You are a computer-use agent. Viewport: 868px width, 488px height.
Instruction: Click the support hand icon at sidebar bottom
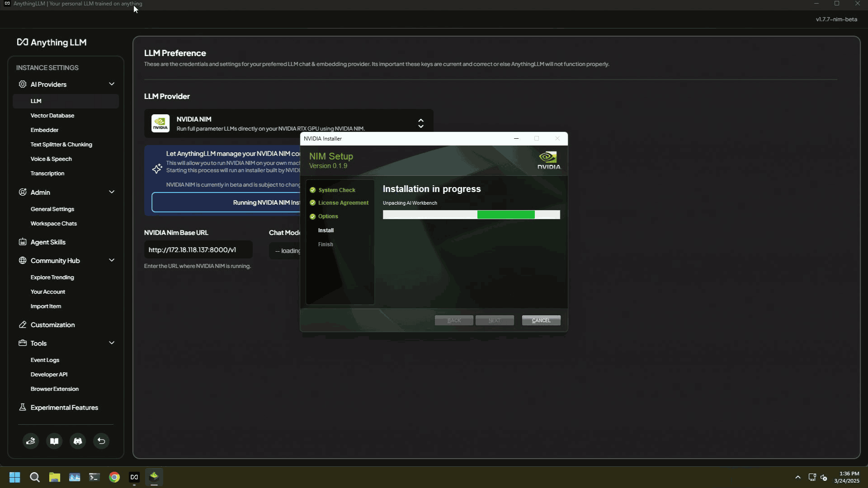[30, 441]
